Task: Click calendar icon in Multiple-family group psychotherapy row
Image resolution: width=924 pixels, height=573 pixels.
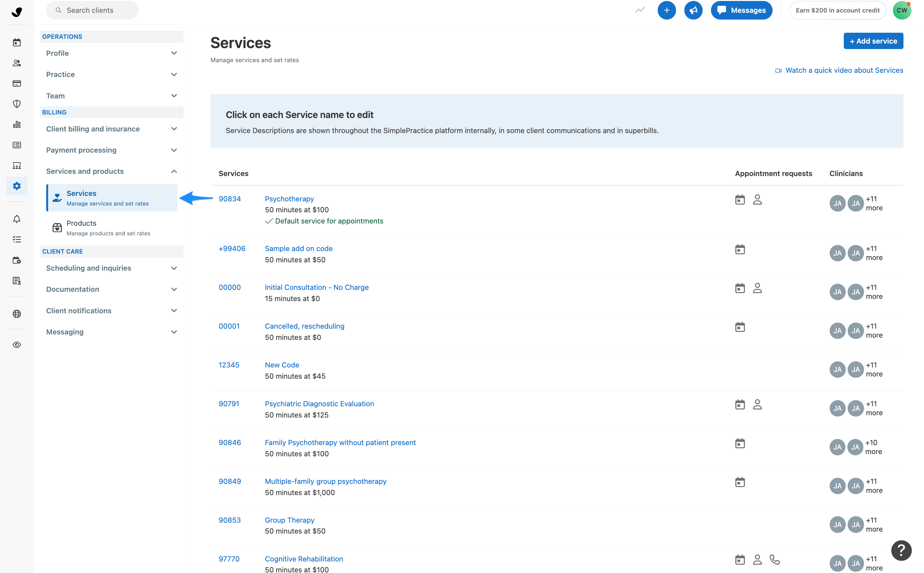Action: click(x=740, y=482)
